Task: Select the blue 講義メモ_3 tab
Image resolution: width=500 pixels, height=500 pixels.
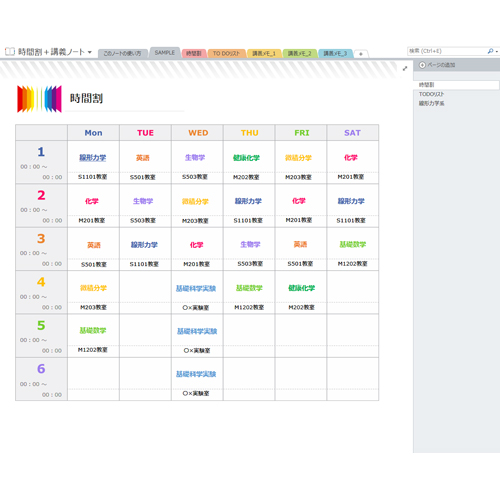Action: [x=335, y=53]
